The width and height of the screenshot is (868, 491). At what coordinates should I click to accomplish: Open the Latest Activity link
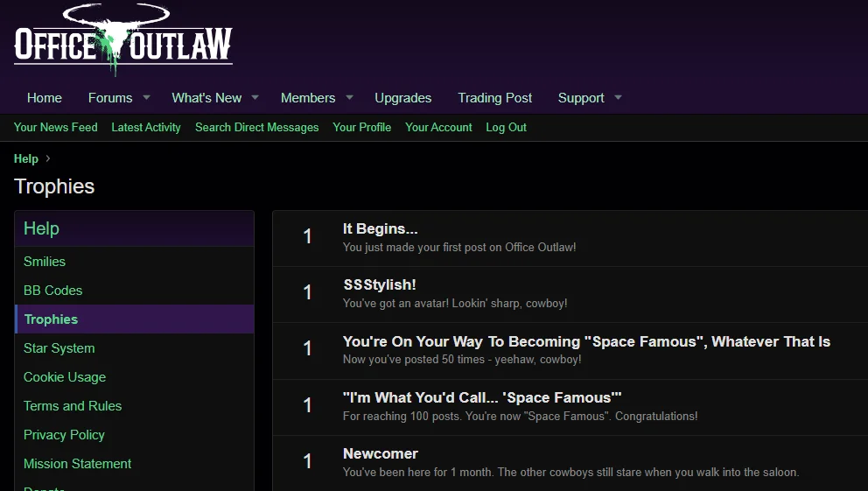(146, 127)
